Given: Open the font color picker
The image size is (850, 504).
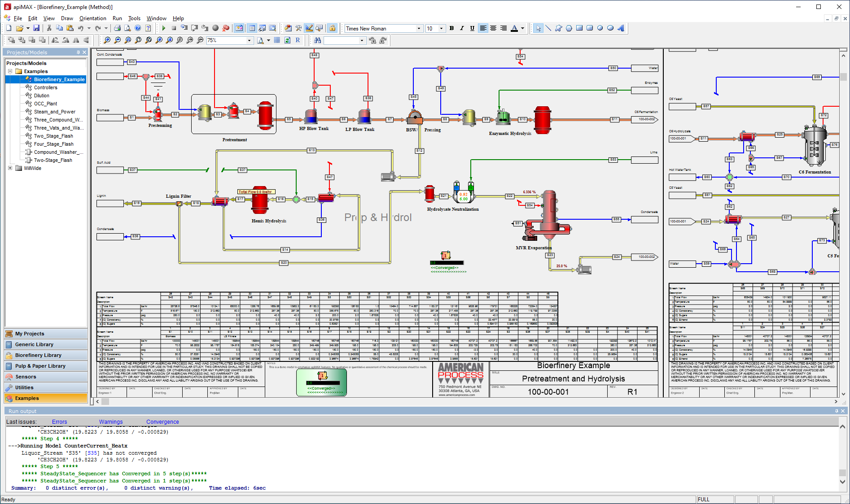Looking at the screenshot, I should 522,28.
